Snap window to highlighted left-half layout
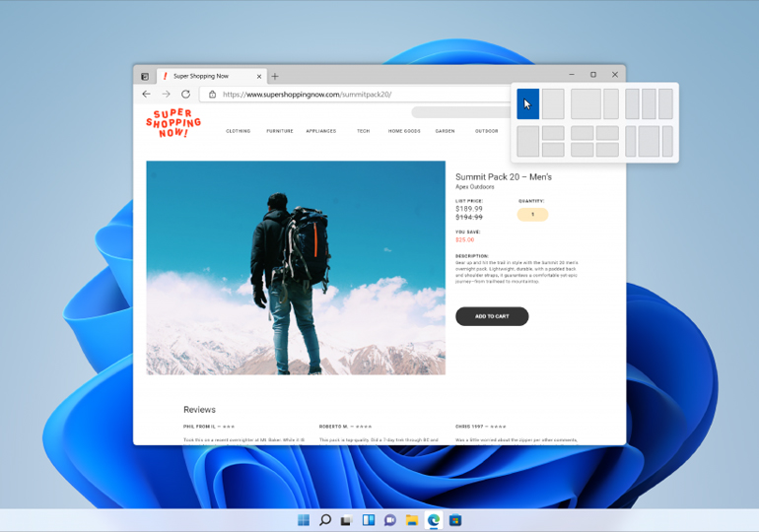 click(x=527, y=103)
